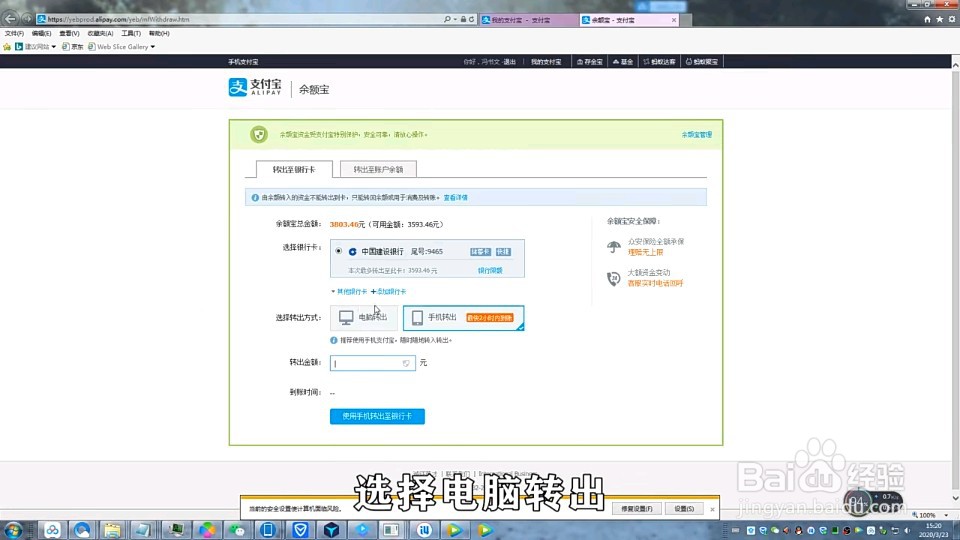Image resolution: width=960 pixels, height=540 pixels.
Task: Click the refresh icon in address bar
Action: 471,20
